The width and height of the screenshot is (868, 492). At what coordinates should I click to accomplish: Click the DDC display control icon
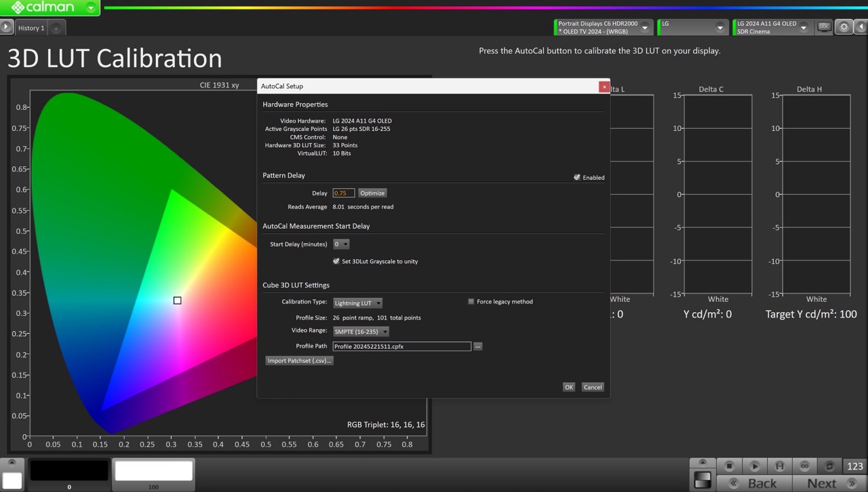coord(824,27)
